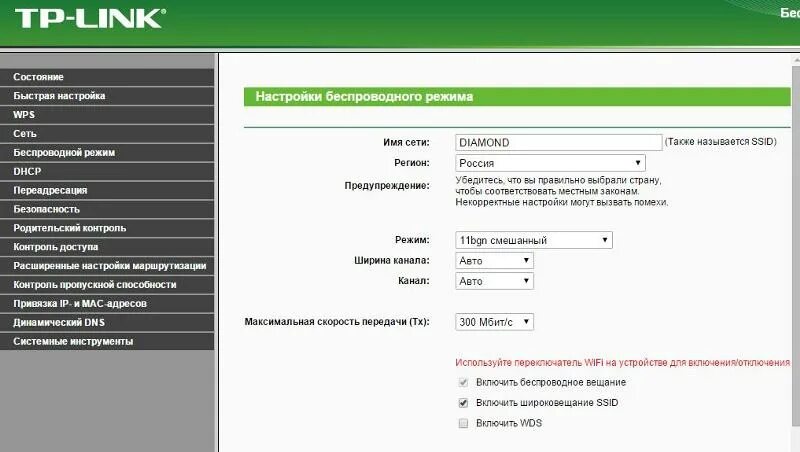The height and width of the screenshot is (452, 800).
Task: Open Расширенные настройки маршрутизации
Action: point(107,266)
